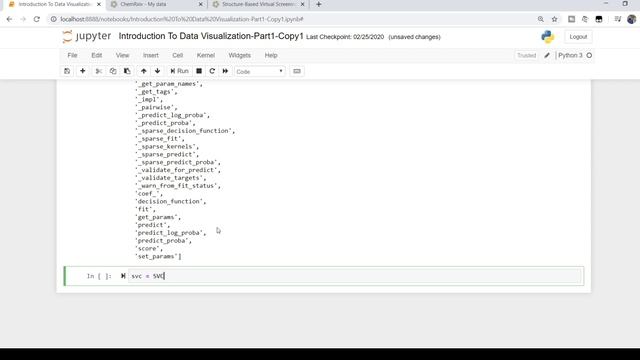Open the File menu
Viewport: 640px width, 360px height.
click(x=72, y=55)
